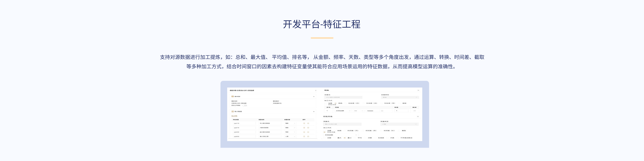Select the 方差 aggregate radio
Screen dimensions: 644x161
click(388, 138)
